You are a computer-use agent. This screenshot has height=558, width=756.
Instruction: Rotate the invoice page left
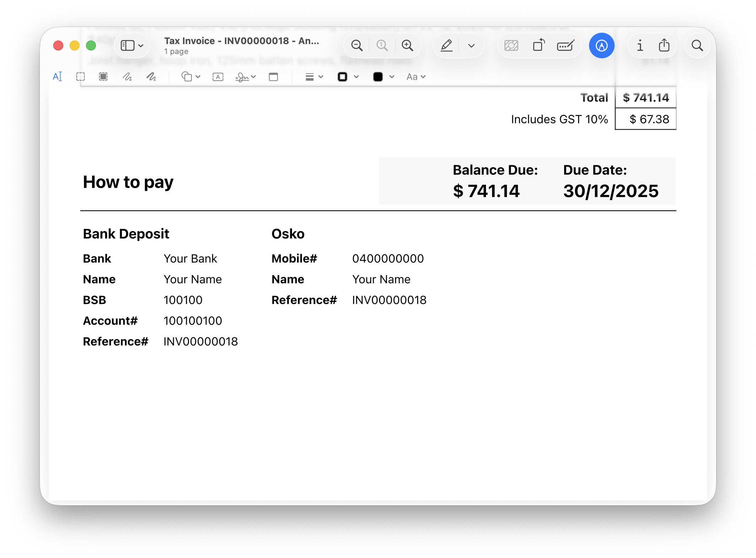(x=538, y=45)
